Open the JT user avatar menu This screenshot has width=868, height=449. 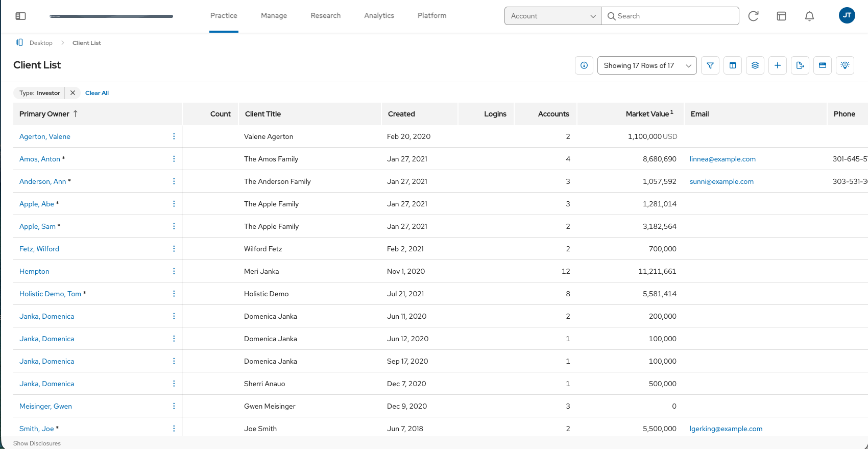coord(847,15)
